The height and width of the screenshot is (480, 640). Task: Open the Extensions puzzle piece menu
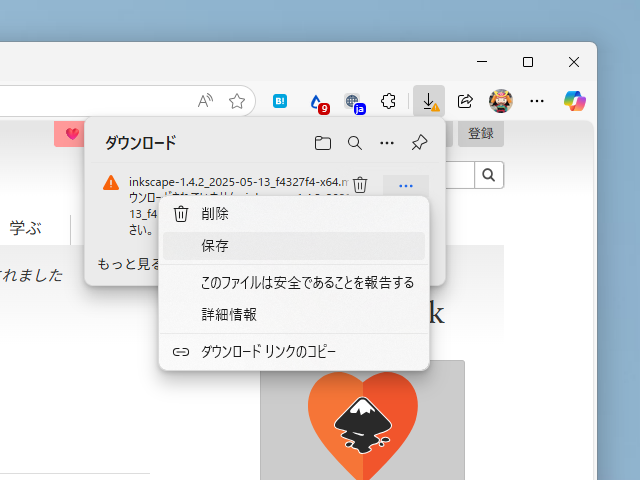[388, 101]
